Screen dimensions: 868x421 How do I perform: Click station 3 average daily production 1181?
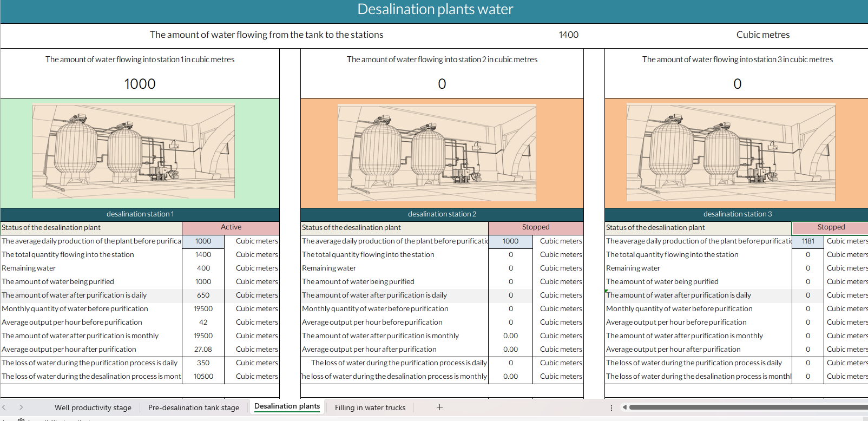[x=808, y=241]
